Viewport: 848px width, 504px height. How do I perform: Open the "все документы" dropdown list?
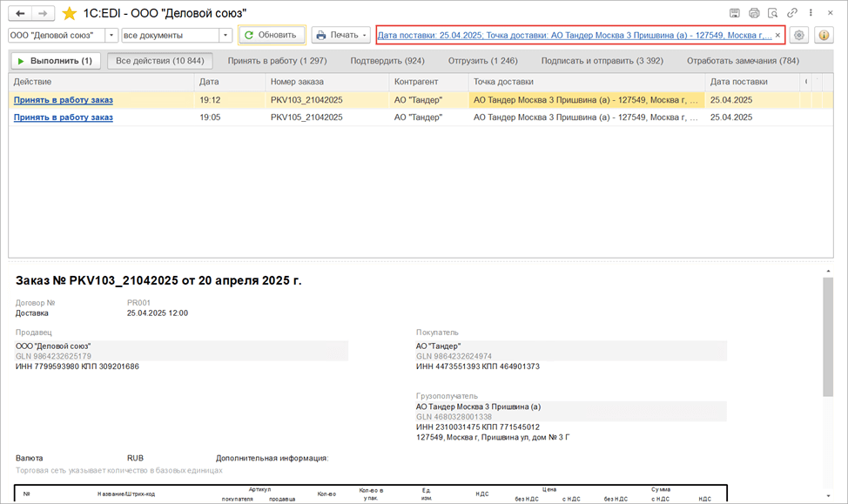[x=225, y=36]
